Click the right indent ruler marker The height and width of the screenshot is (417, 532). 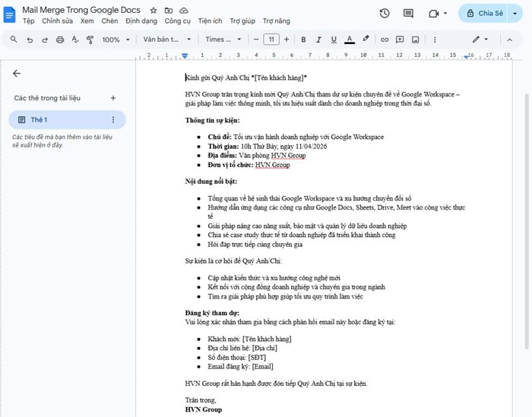467,57
